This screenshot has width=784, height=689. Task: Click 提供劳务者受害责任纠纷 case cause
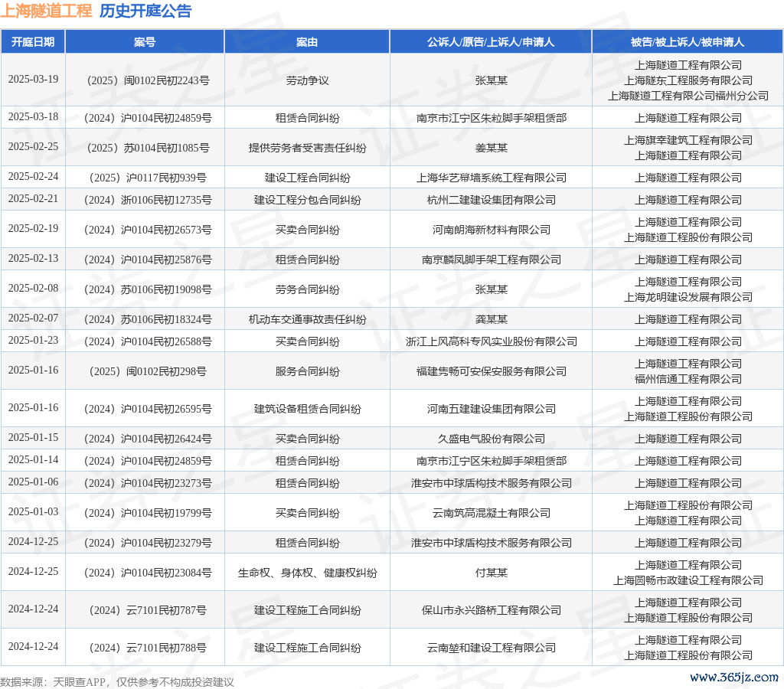[307, 148]
